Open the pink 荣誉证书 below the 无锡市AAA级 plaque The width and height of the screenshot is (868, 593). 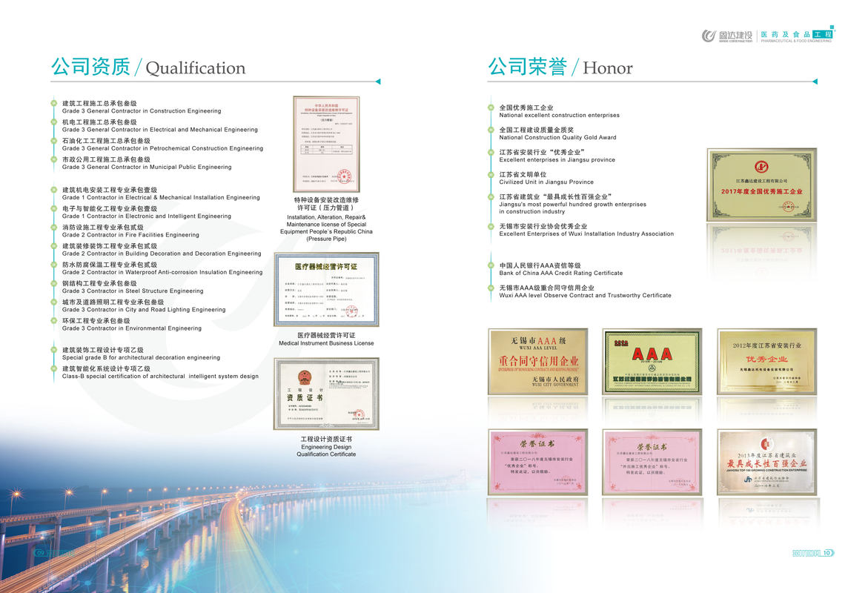tap(538, 462)
